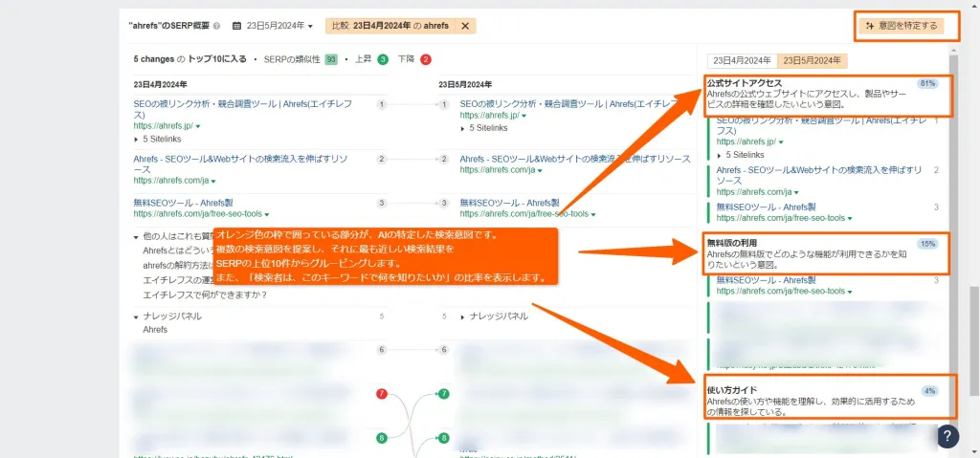Expand ナレッジパネル in the 23日5月2024年 column
This screenshot has height=458, width=980.
[462, 316]
